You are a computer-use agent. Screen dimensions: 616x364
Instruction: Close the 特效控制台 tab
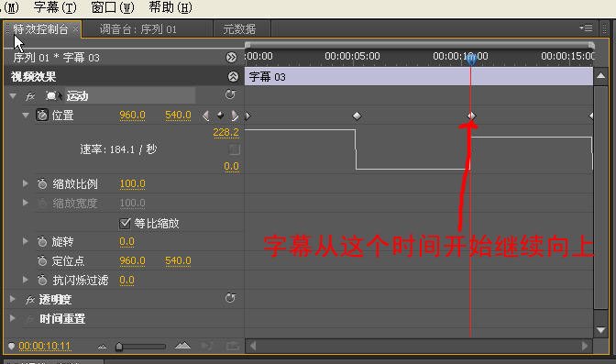click(75, 28)
